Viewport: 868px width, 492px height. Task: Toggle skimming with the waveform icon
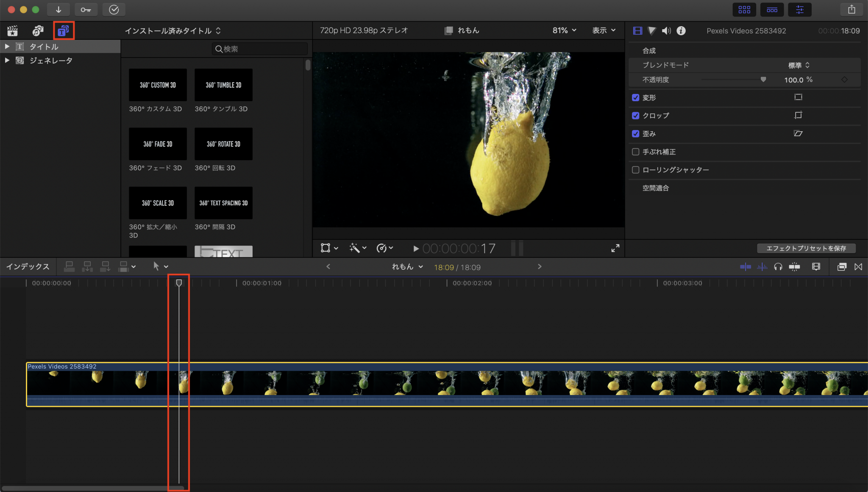[x=763, y=267]
